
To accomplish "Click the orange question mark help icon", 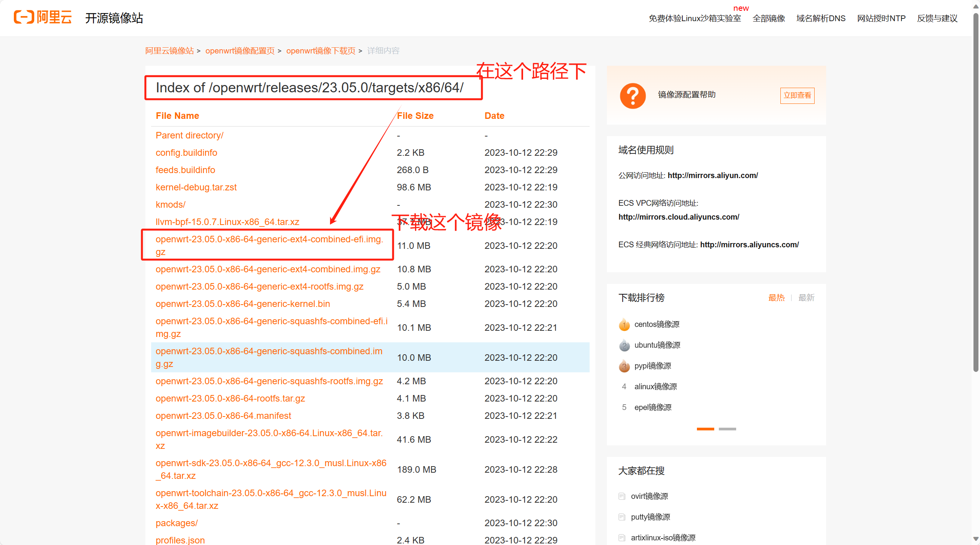I will click(x=633, y=96).
